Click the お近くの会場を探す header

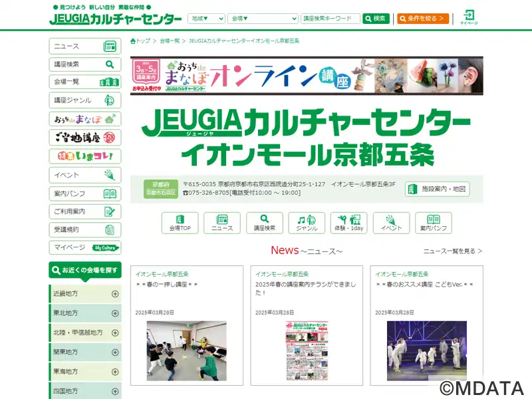tap(85, 271)
